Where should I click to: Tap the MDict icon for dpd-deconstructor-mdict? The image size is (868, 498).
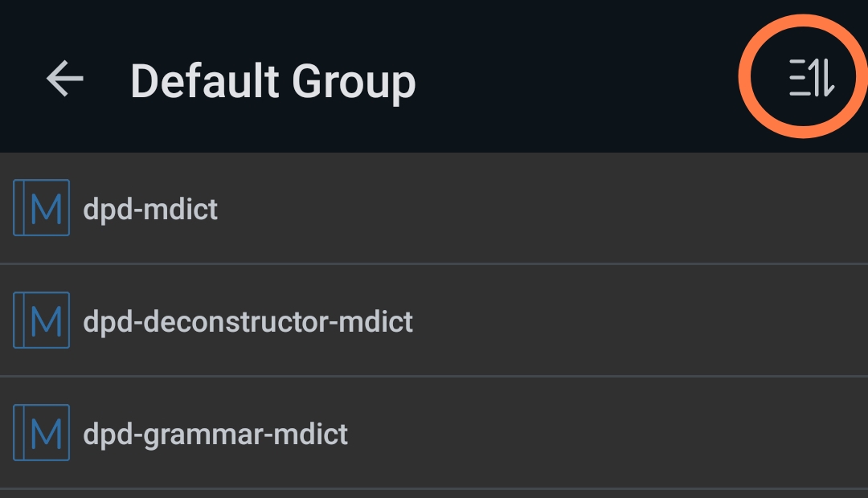tap(41, 320)
